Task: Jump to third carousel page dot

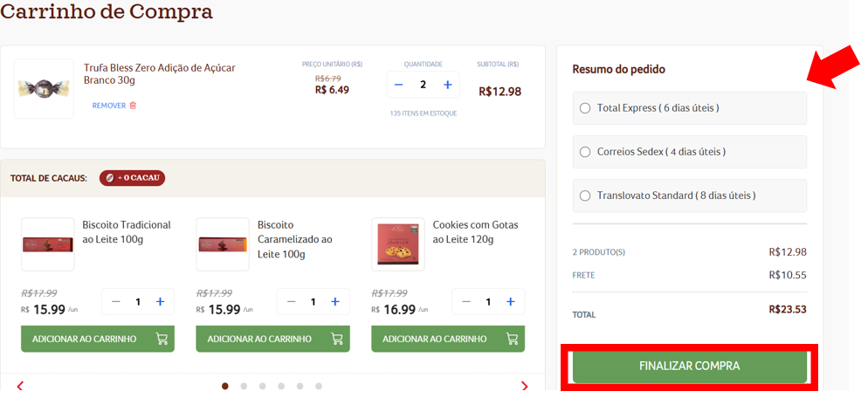Action: pos(262,386)
